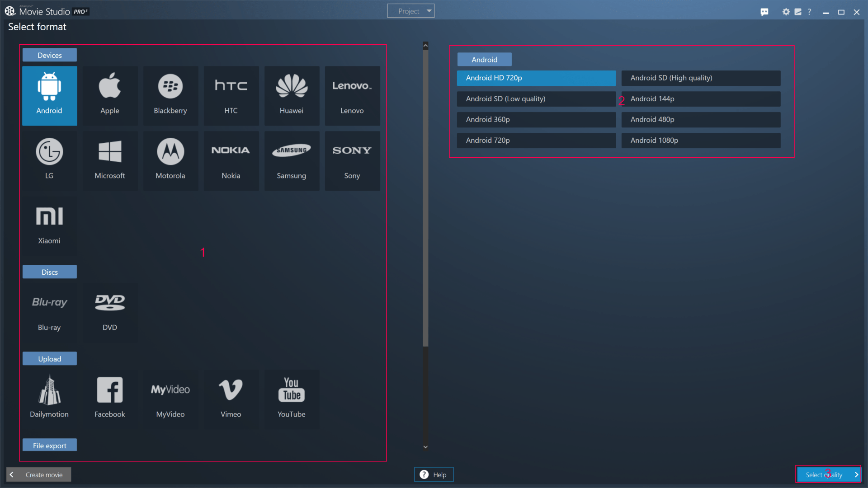Click the format list scrollbar thumb
Viewport: 868px width, 488px height.
pyautogui.click(x=425, y=198)
